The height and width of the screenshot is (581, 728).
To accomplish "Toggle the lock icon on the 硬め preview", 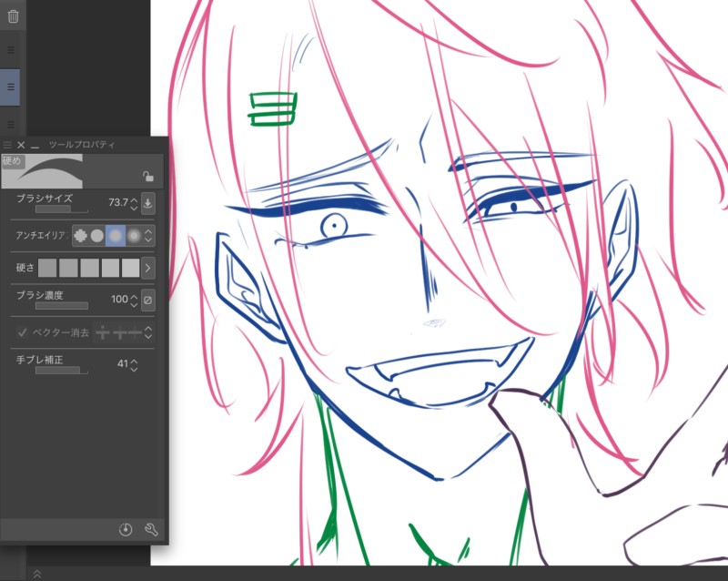I will click(148, 176).
